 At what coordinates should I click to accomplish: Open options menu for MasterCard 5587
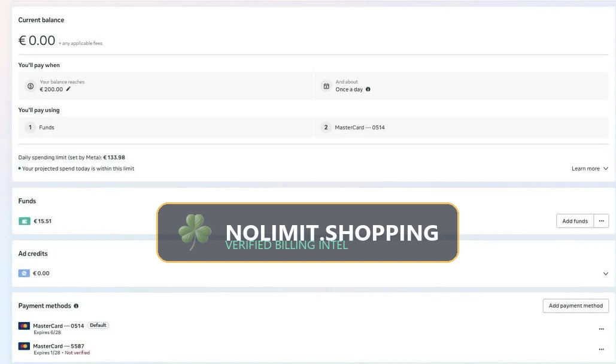[x=601, y=349]
